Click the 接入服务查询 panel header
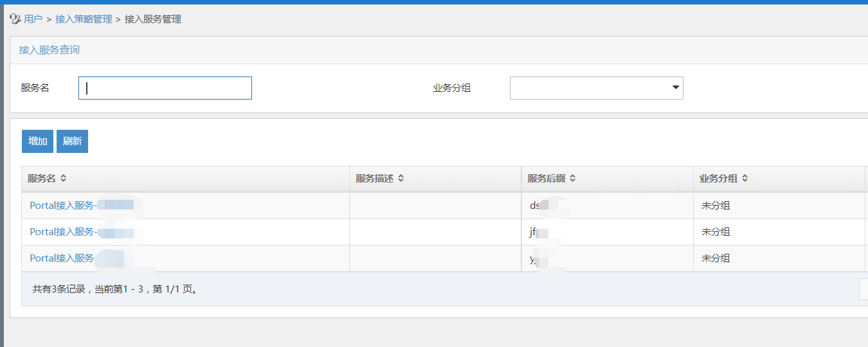Image resolution: width=868 pixels, height=347 pixels. tap(50, 50)
